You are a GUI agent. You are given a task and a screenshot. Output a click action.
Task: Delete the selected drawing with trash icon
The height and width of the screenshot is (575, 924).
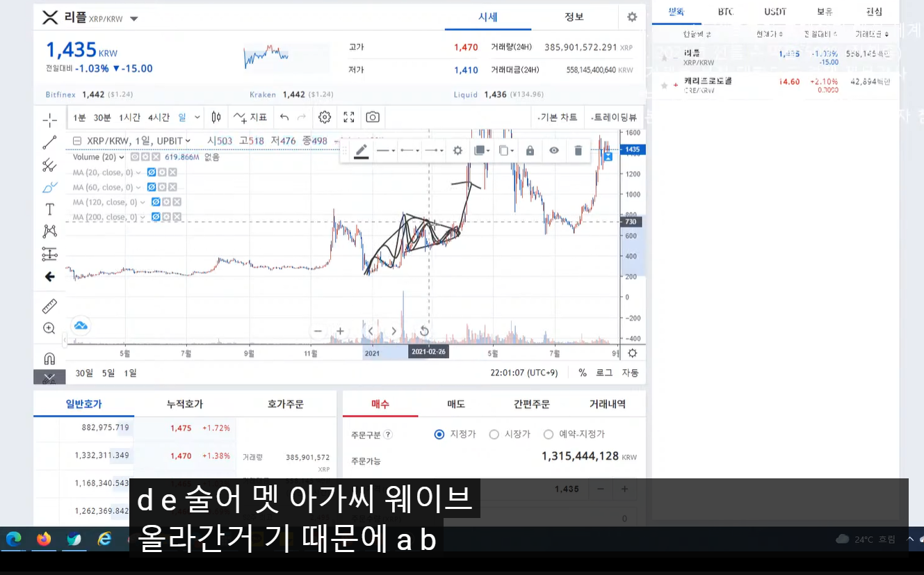click(x=578, y=150)
